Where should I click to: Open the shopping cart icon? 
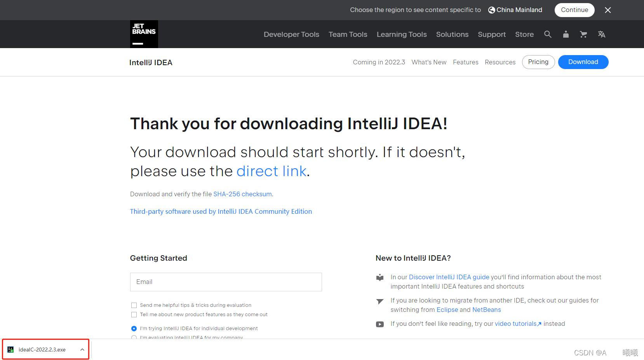pos(583,34)
